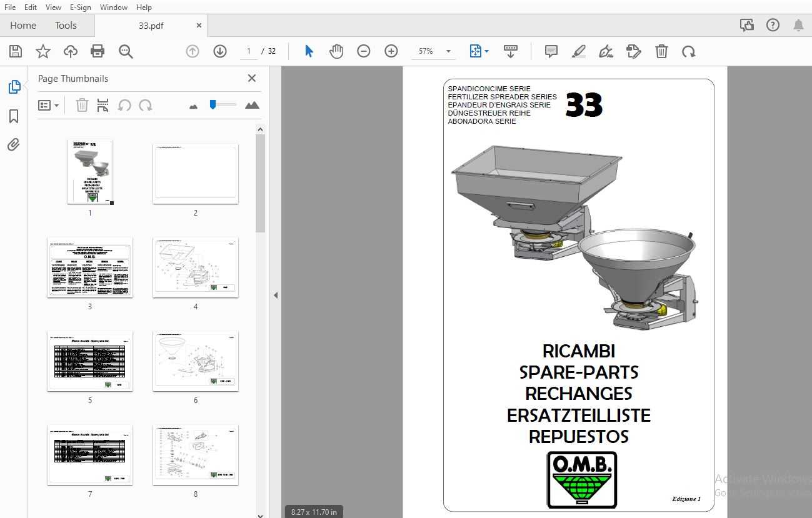Open the help question mark icon

click(773, 26)
